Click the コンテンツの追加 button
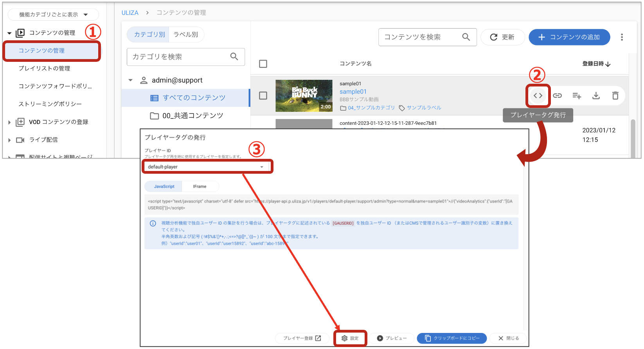The width and height of the screenshot is (644, 349). point(569,37)
